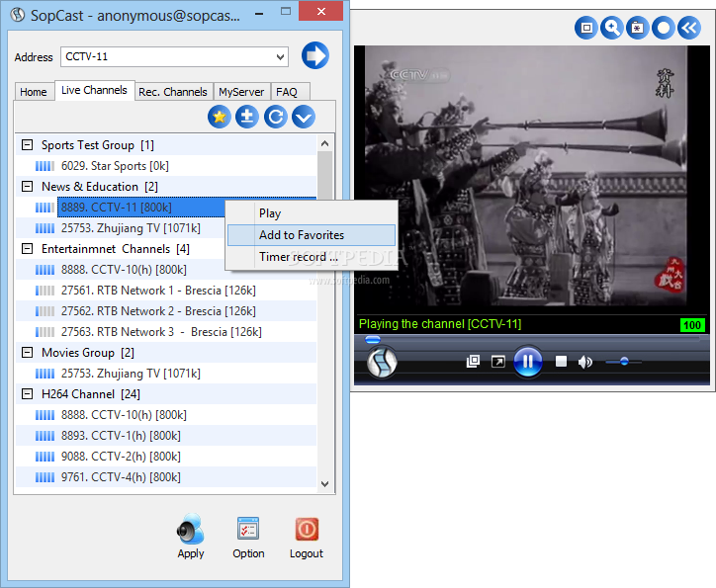
Task: Switch to the Home tab
Action: point(34,92)
